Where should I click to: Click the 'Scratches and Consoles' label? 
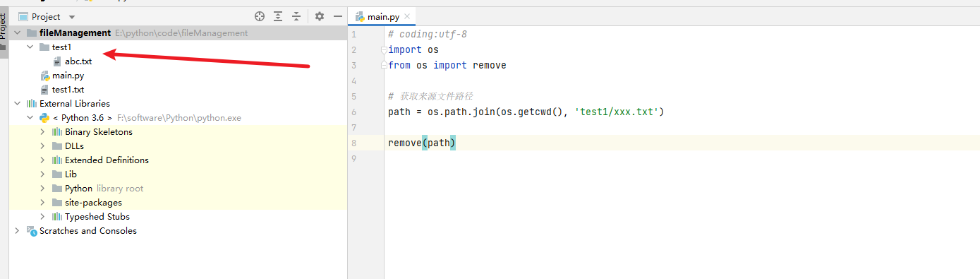[x=88, y=231]
